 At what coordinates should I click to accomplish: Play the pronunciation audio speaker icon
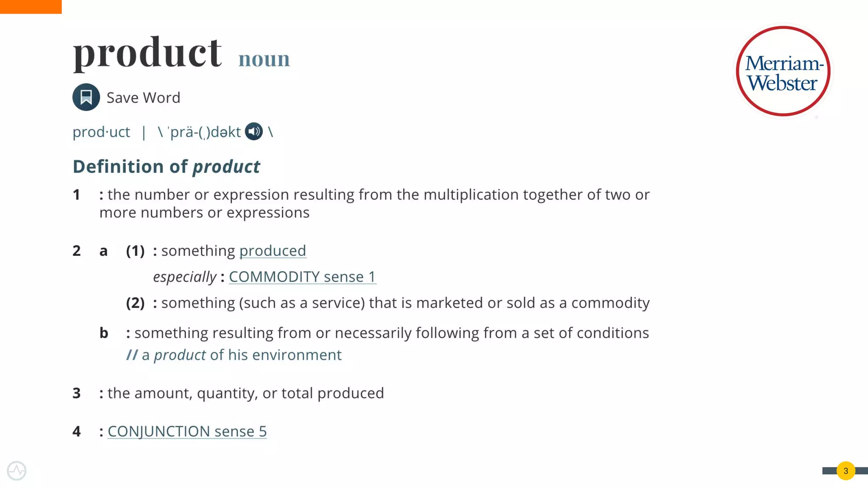[254, 131]
